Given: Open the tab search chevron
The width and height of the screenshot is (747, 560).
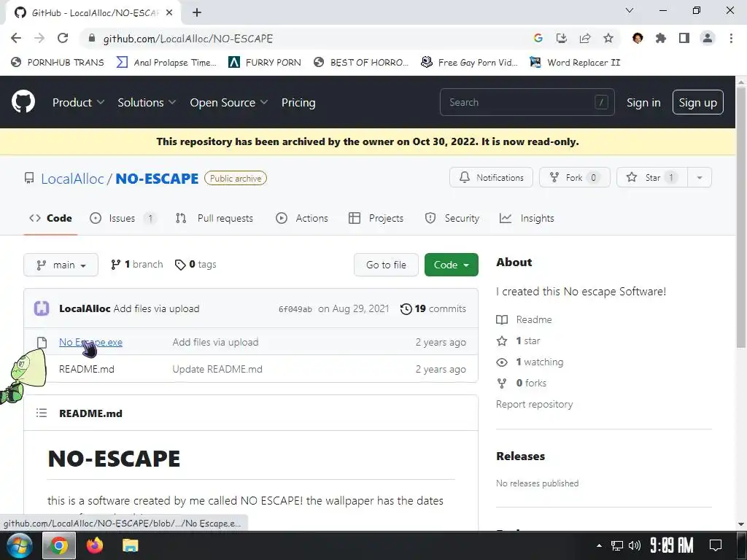Looking at the screenshot, I should tap(630, 10).
